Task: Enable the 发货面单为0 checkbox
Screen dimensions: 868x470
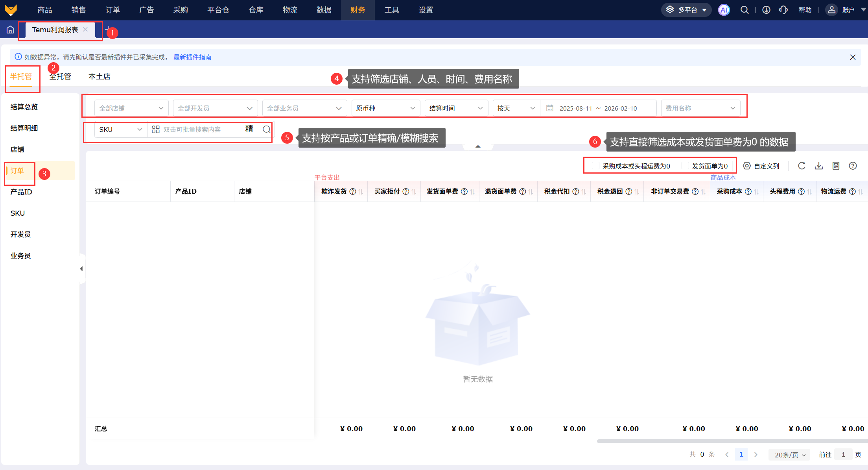Action: (685, 166)
